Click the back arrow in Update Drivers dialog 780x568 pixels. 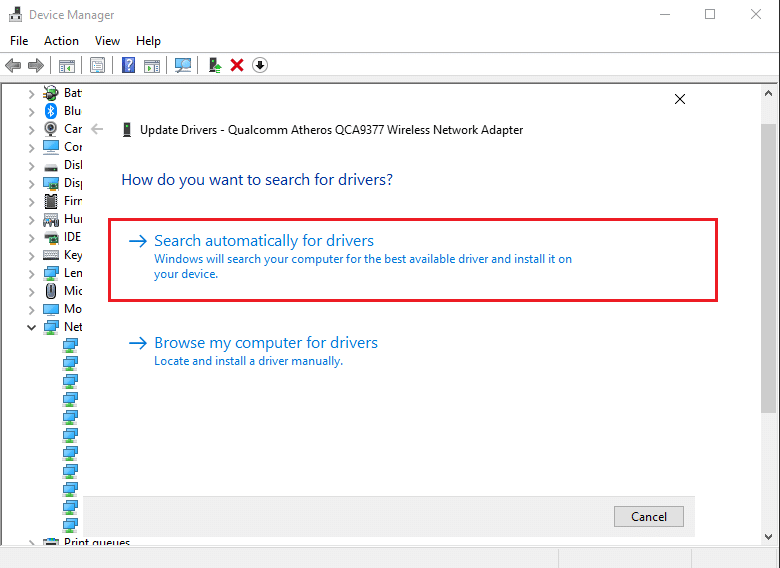[97, 129]
